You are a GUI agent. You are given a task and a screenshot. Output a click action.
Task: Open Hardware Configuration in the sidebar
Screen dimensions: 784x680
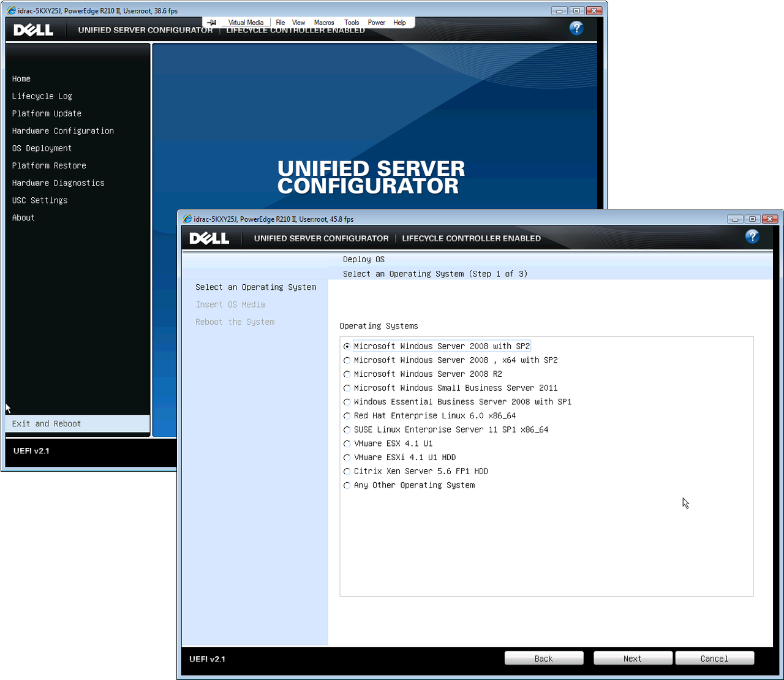click(x=63, y=131)
